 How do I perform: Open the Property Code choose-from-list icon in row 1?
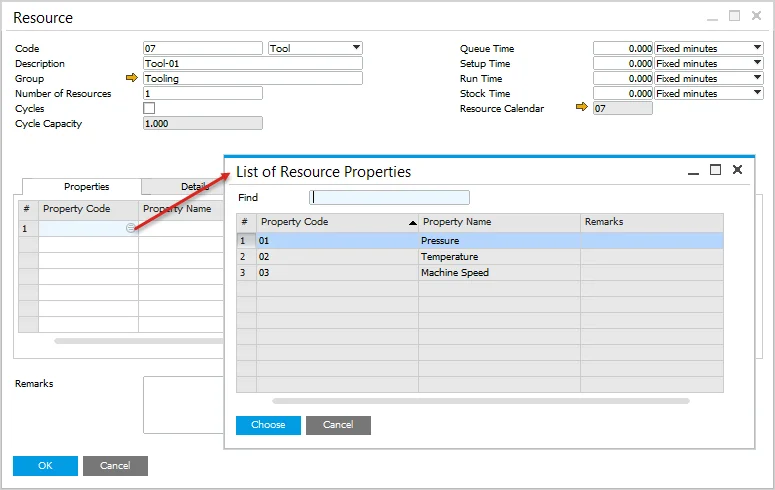click(x=130, y=228)
